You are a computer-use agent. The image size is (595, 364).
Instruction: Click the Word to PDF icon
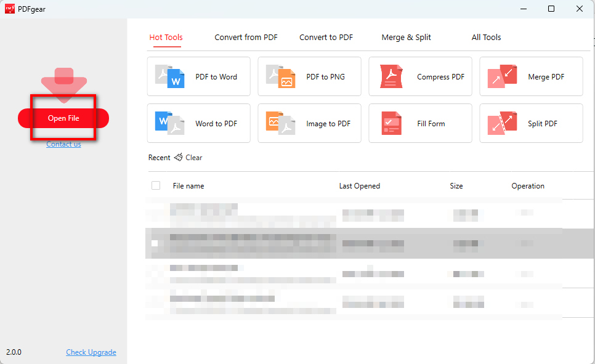coord(169,123)
